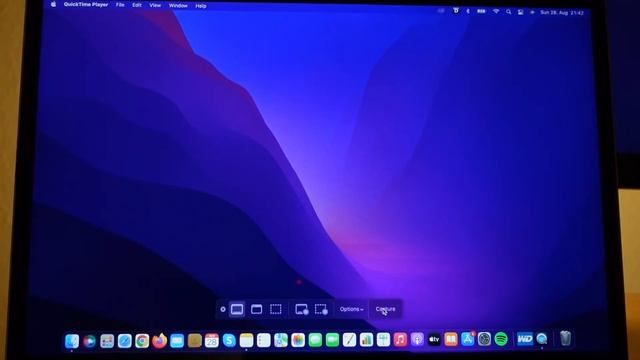Click the date and time in menu bar

(x=562, y=13)
